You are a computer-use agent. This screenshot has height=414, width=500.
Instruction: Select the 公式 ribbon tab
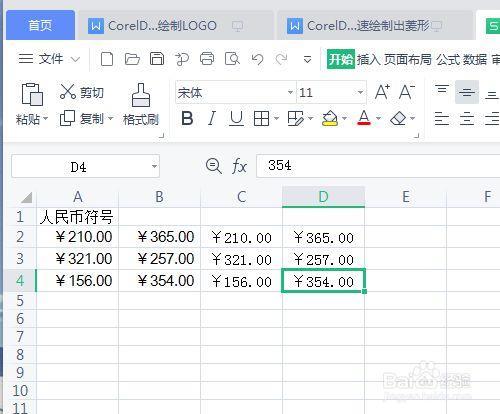coord(448,60)
